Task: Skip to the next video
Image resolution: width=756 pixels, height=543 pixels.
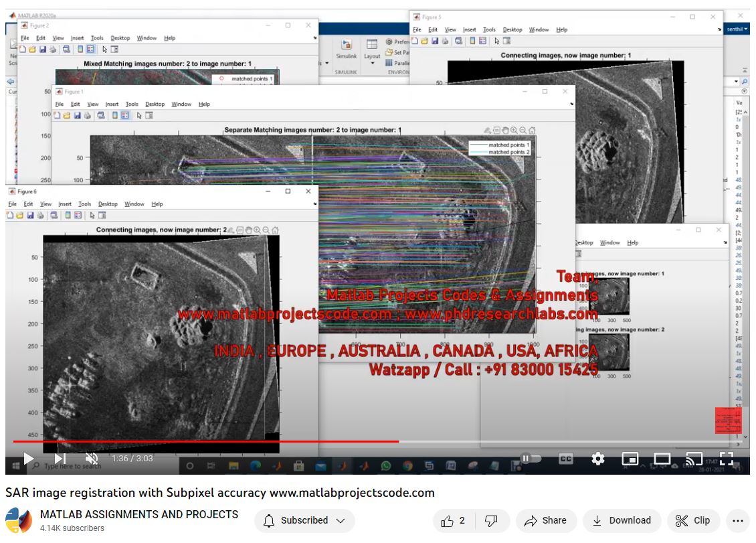Action: tap(60, 459)
